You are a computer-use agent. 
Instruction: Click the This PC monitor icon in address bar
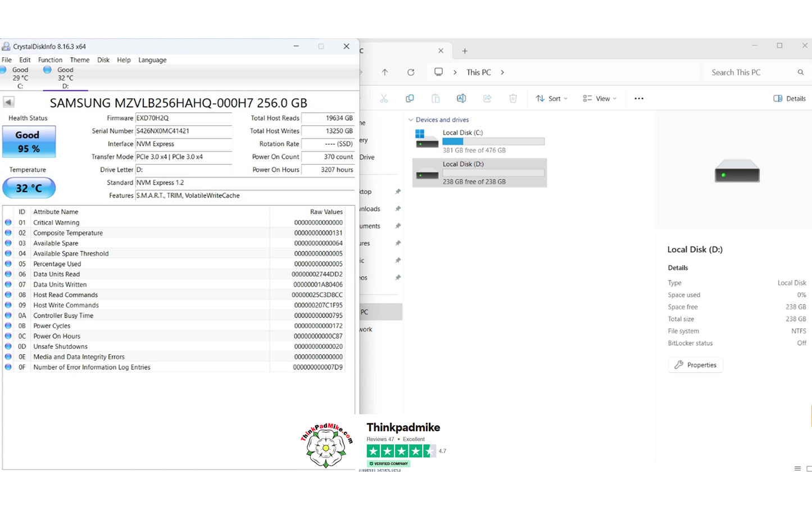tap(438, 72)
